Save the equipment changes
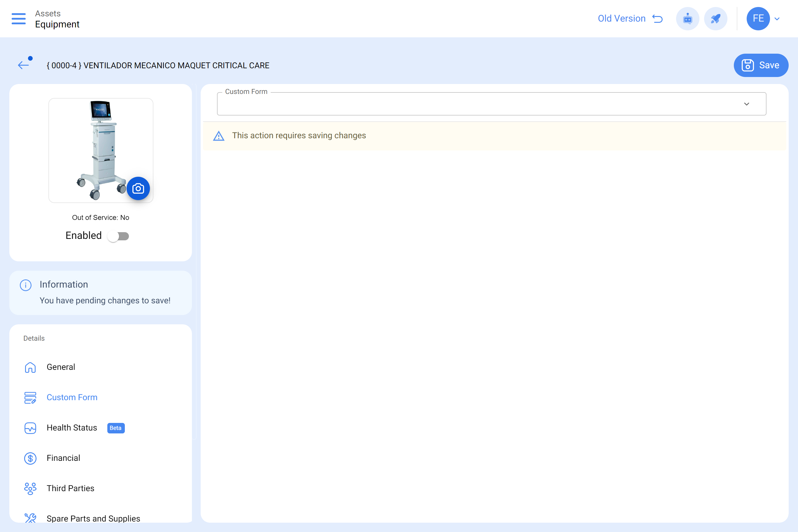The height and width of the screenshot is (532, 798). click(761, 65)
